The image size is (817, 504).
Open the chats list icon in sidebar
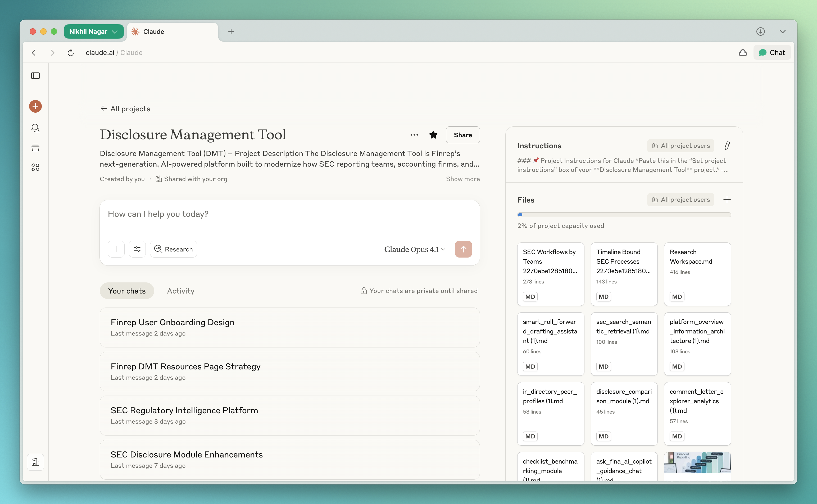point(35,128)
